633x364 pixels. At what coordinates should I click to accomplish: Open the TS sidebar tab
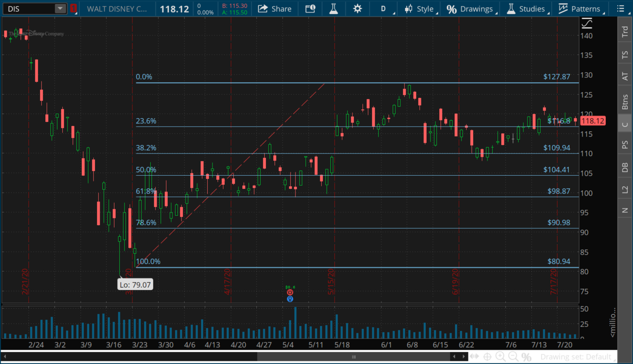pyautogui.click(x=625, y=54)
